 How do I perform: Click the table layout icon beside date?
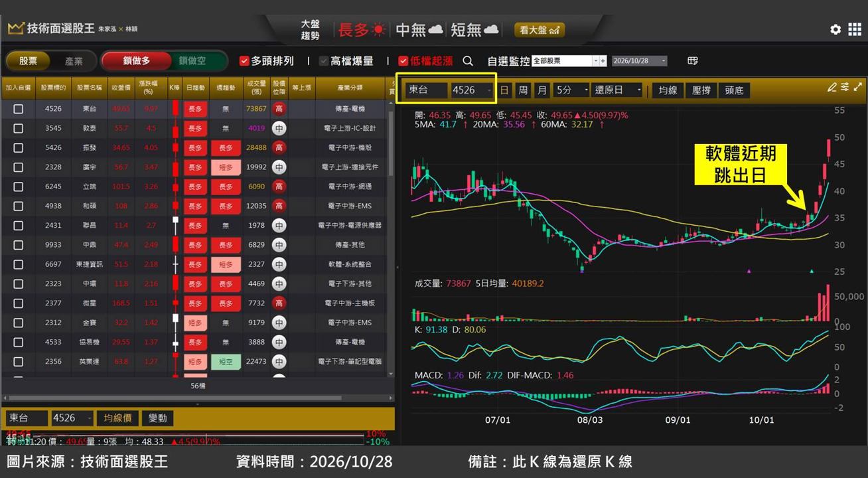(693, 60)
